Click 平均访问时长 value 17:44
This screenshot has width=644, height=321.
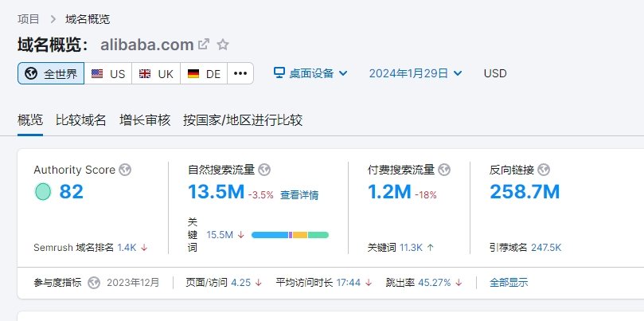point(349,282)
